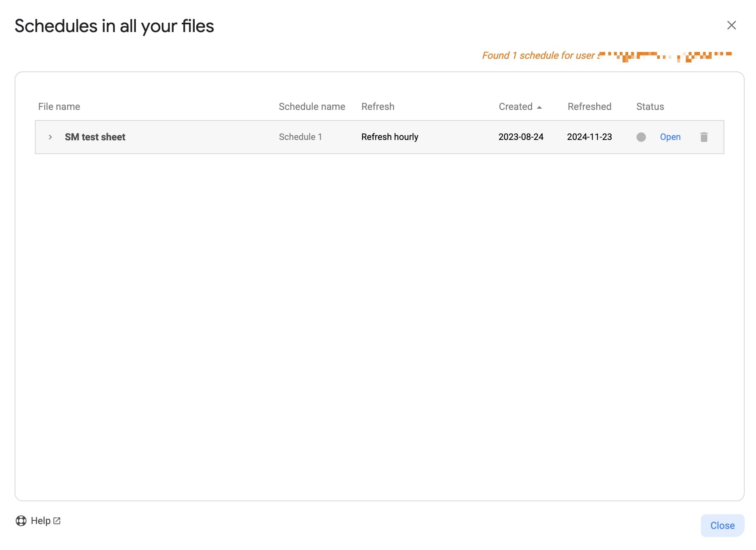Sort by Refreshed column header
756x550 pixels.
[589, 107]
